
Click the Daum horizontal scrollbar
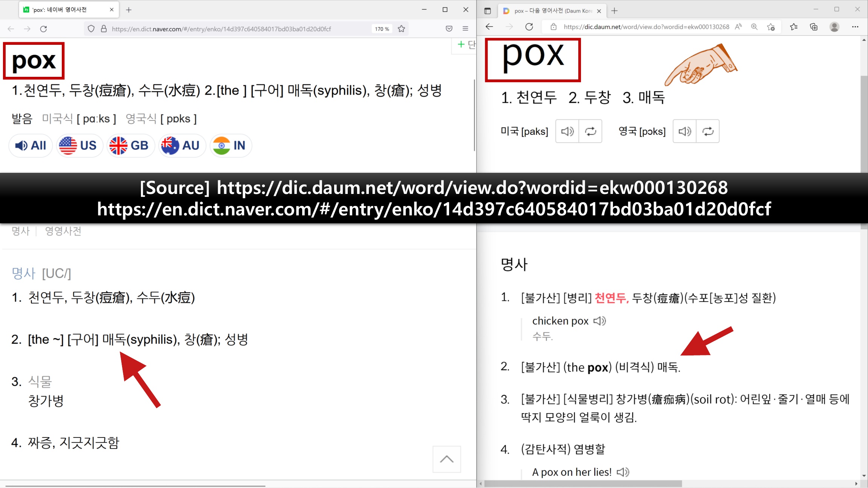pyautogui.click(x=583, y=483)
